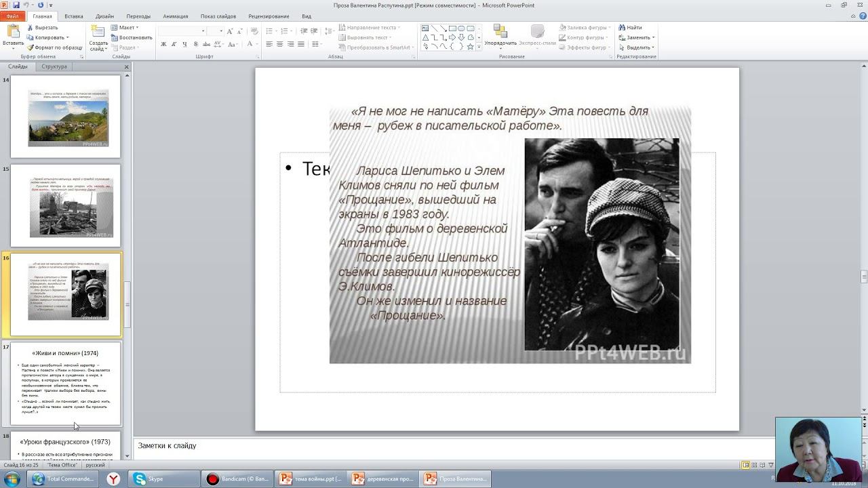Image resolution: width=868 pixels, height=488 pixels.
Task: Open Total Commander from the taskbar
Action: 64,479
